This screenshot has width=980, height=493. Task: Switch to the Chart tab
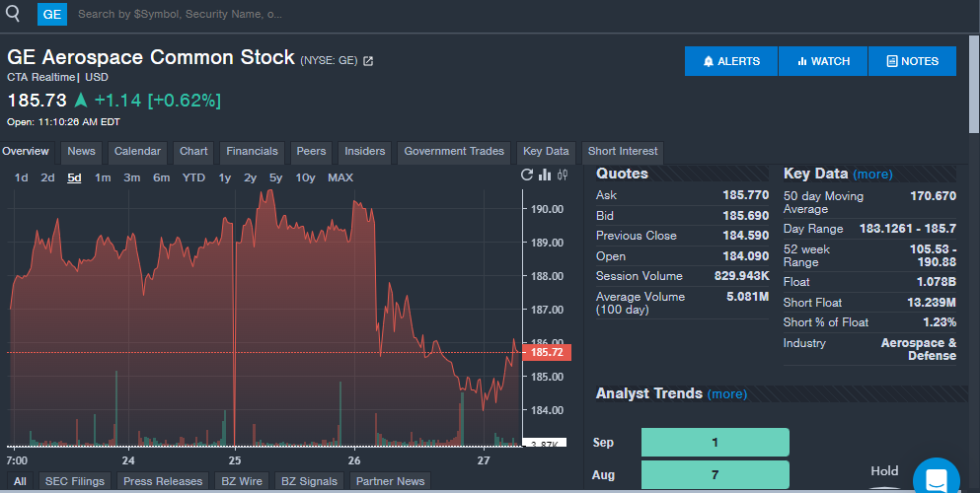[193, 152]
